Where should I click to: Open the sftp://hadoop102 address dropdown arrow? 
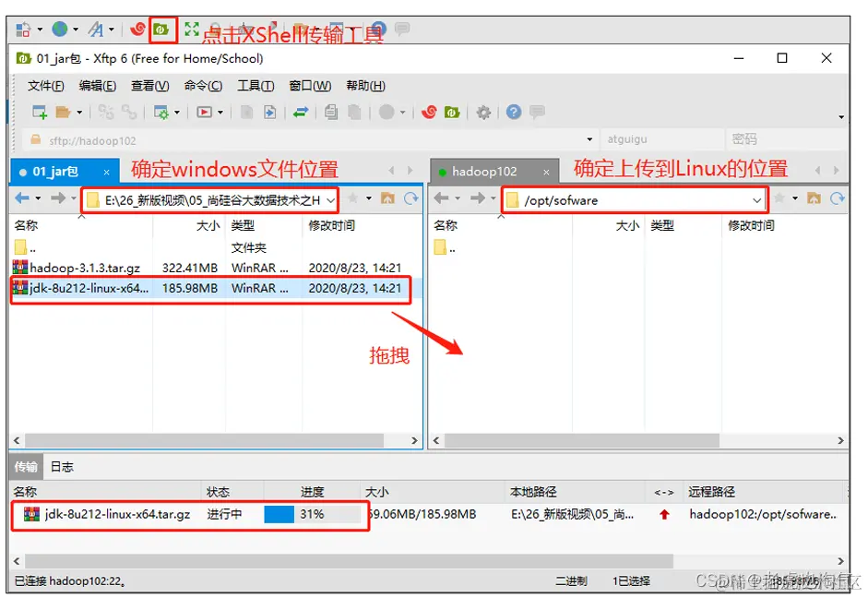[x=589, y=139]
